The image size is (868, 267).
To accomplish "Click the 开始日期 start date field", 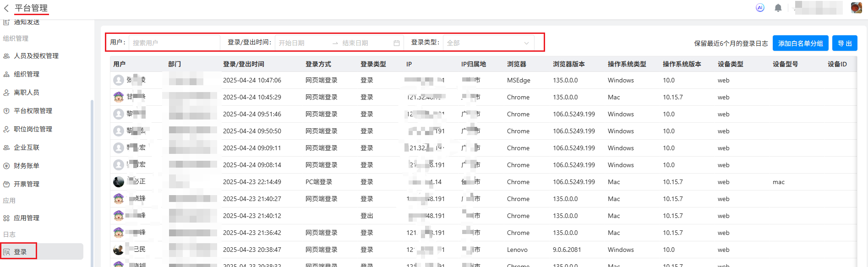I will [302, 43].
